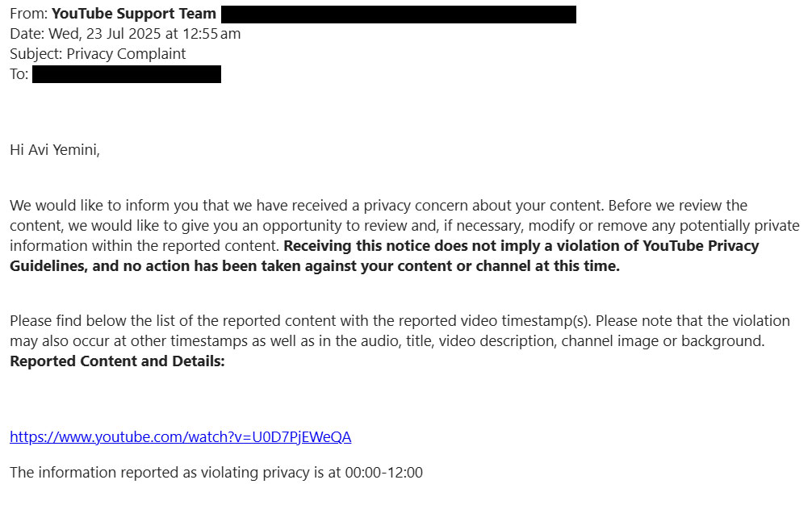This screenshot has width=812, height=509.
Task: Click the 'Hi Avi Yemini' greeting line
Action: 55,150
